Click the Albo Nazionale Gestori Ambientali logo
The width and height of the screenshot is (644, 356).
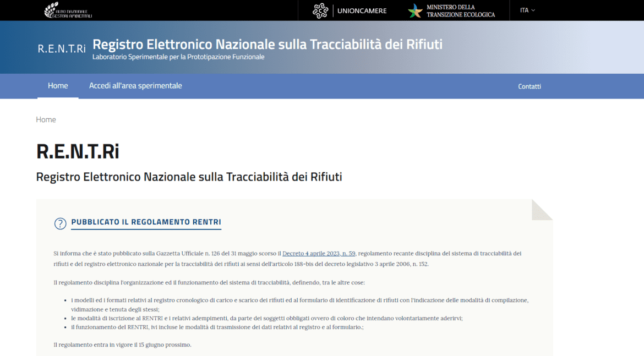68,10
